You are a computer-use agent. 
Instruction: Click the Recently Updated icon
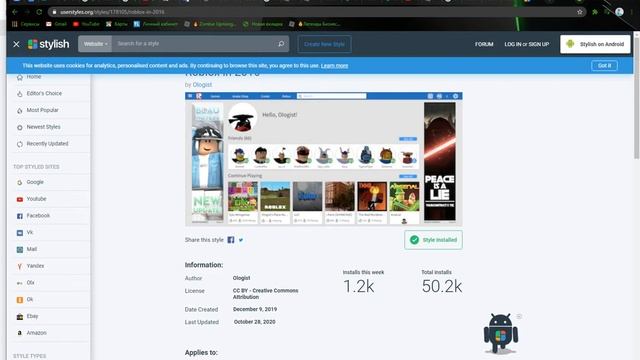pos(20,144)
